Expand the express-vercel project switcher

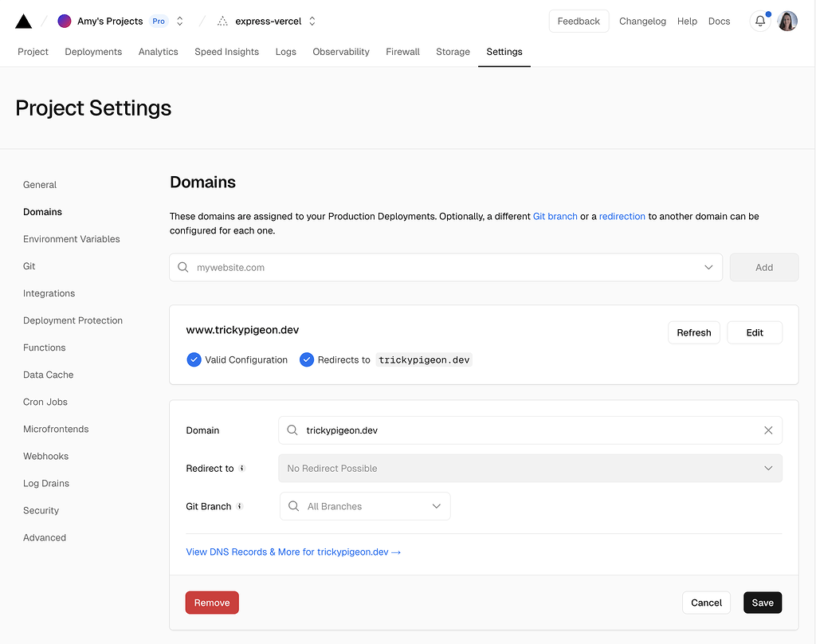coord(312,22)
